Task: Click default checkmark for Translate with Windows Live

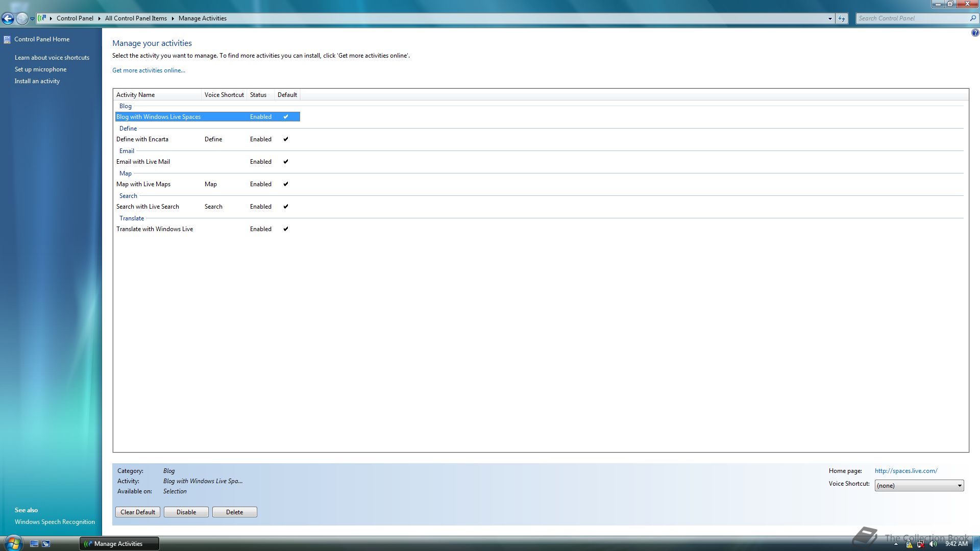Action: tap(286, 229)
